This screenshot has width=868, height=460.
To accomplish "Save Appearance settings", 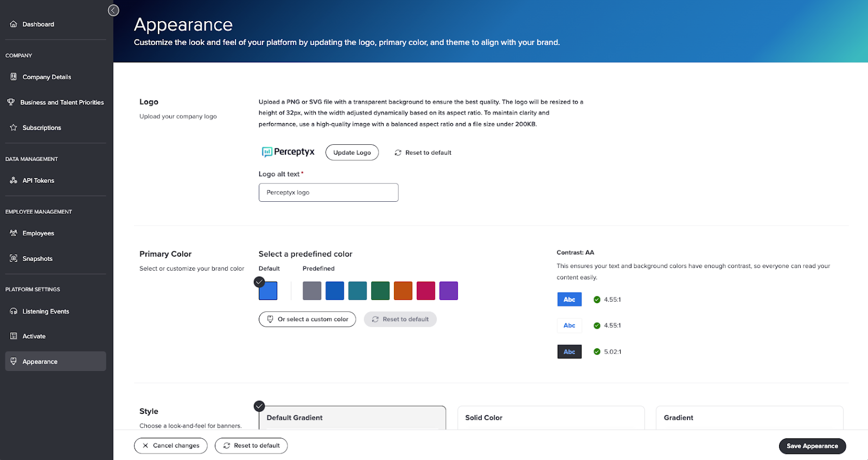I will 813,446.
